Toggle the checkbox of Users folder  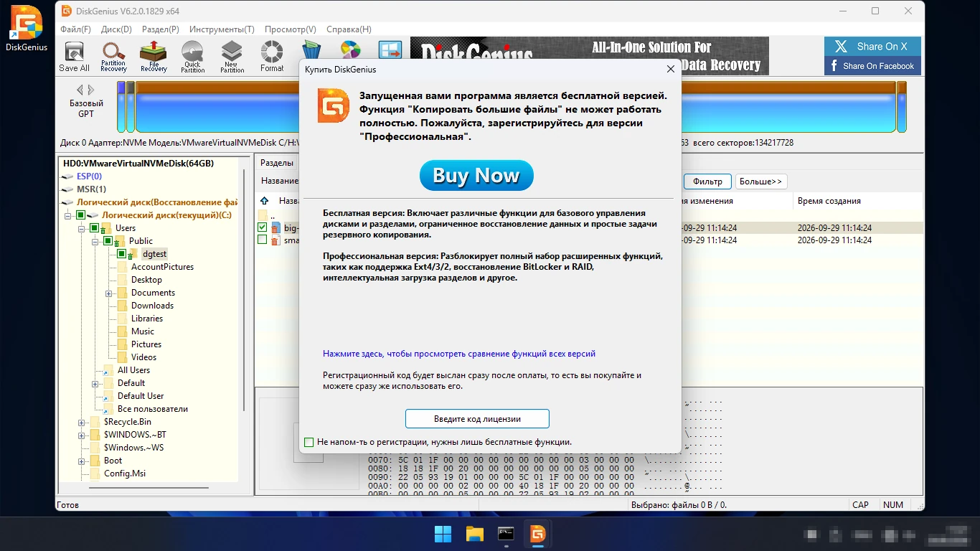pos(94,228)
